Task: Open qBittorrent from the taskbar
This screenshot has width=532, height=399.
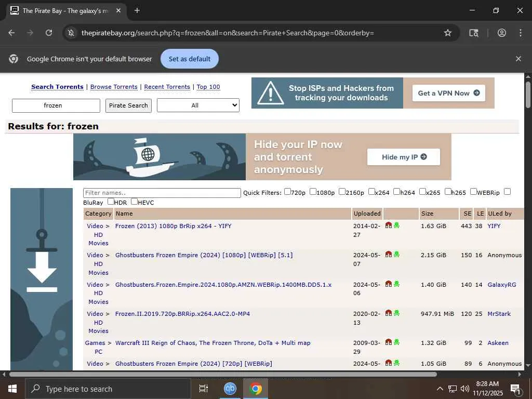Action: [x=230, y=389]
